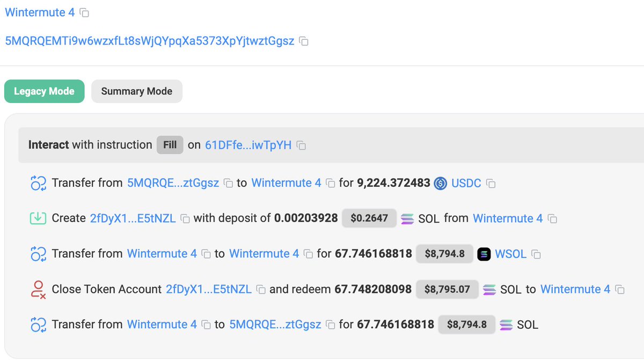Copy 5MQRQE...ztGgsz in final SOL transfer row

click(331, 325)
